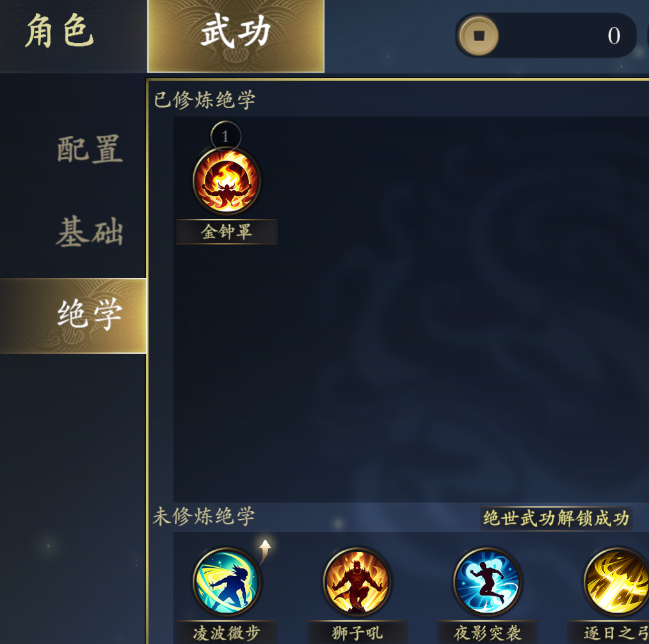Select the 狮子吼 skill icon
Viewport: 649px width, 644px height.
357,581
